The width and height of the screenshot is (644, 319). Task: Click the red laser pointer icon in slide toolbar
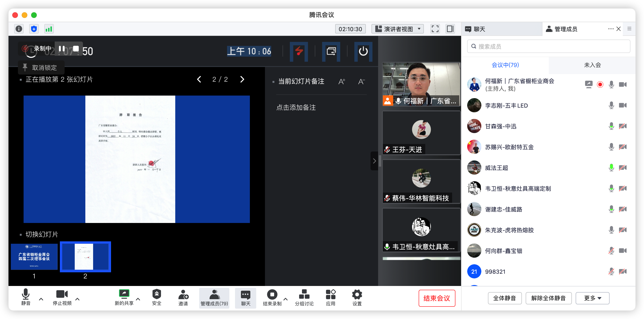tap(299, 51)
